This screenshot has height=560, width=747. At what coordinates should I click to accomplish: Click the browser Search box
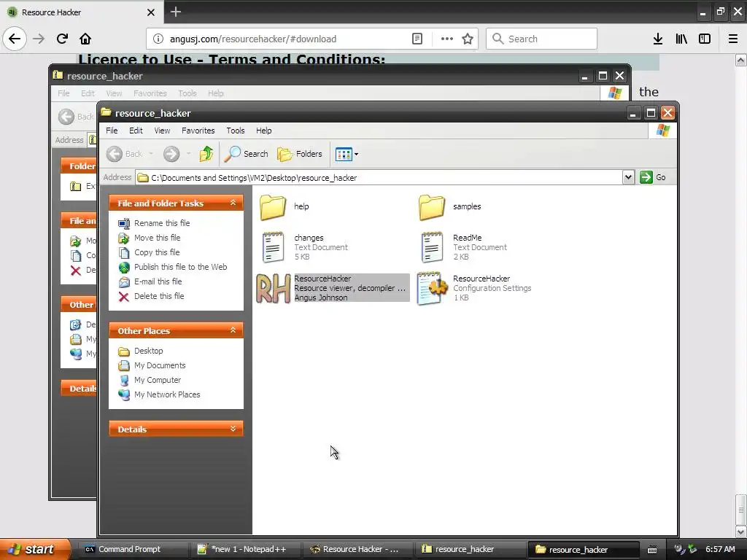point(541,39)
